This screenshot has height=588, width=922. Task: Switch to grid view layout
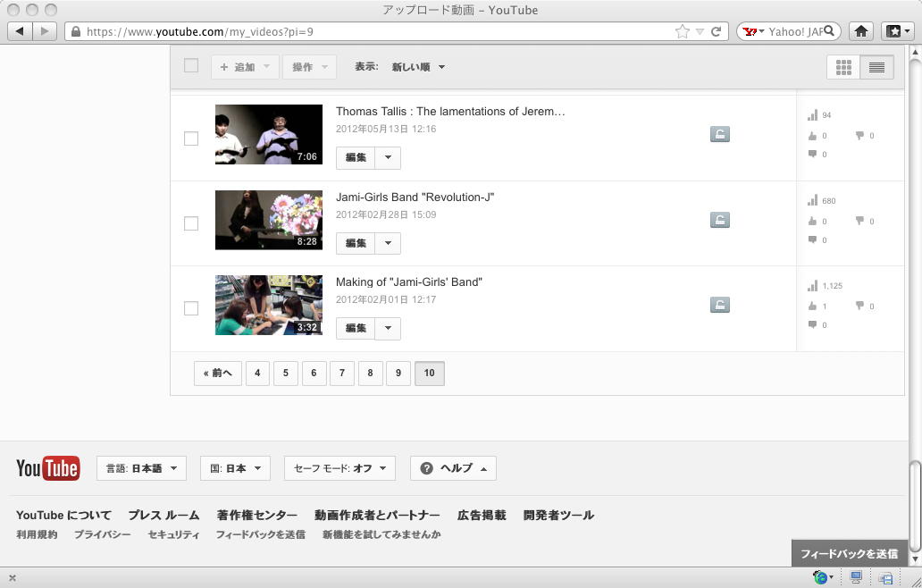pos(843,67)
